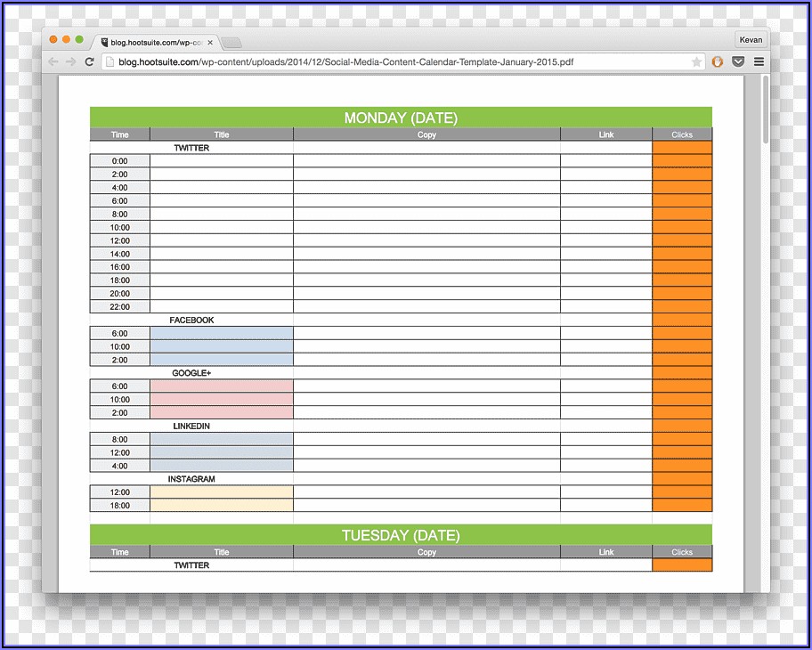Click the Monday Copy column header

[x=426, y=135]
